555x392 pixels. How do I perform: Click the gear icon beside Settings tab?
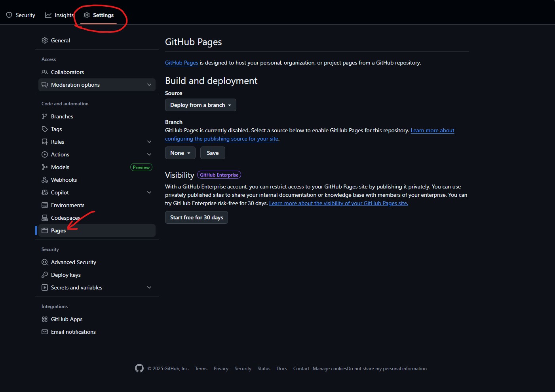coord(87,15)
